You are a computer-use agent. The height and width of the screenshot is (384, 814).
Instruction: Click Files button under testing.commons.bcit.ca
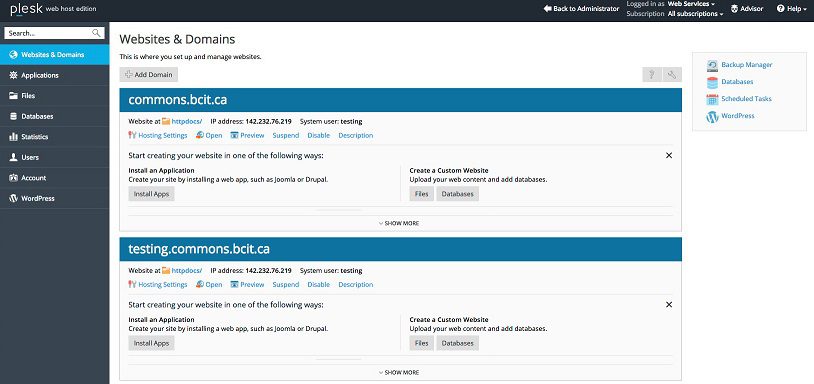[422, 343]
